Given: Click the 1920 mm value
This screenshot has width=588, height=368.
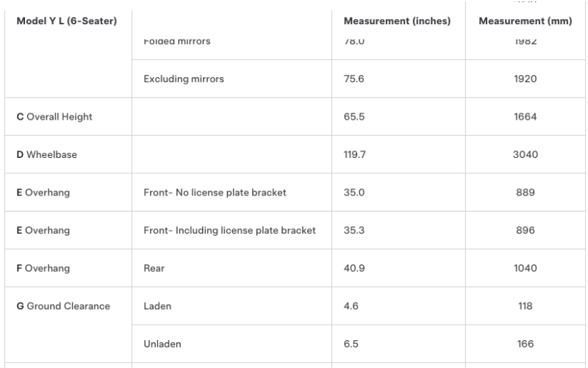Looking at the screenshot, I should [x=526, y=79].
